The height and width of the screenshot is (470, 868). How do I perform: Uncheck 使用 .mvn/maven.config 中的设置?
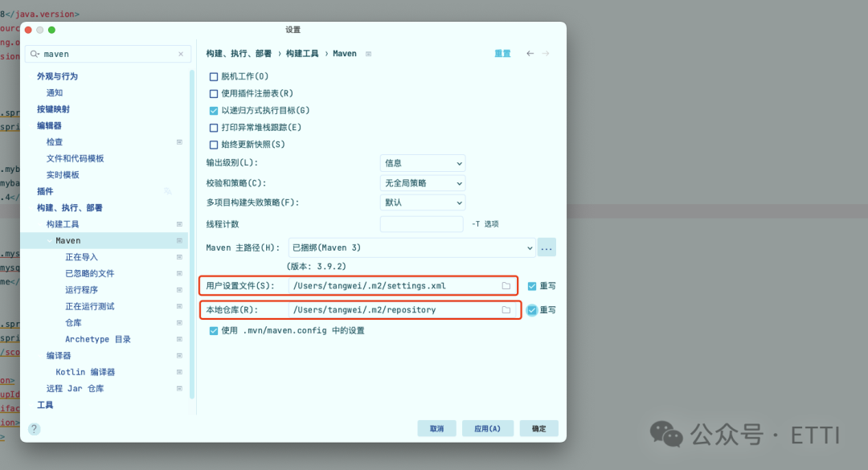click(x=214, y=331)
